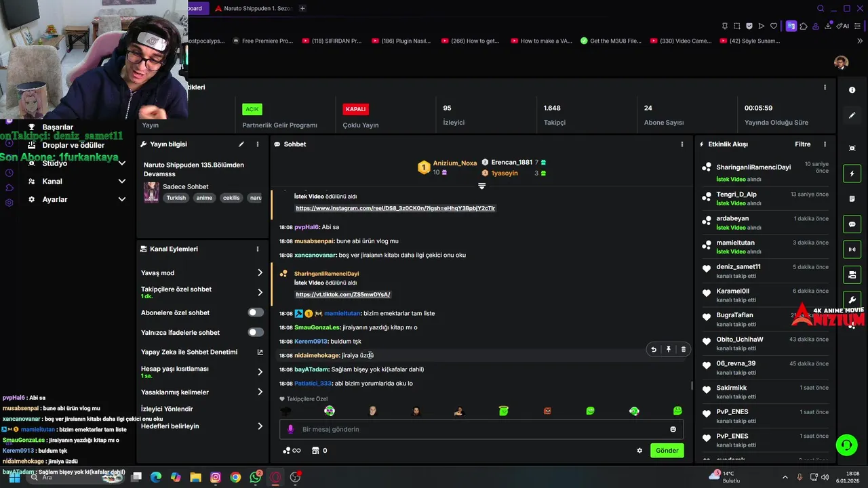Screen dimensions: 868x488
Task: Click the green circular help button
Action: tap(846, 445)
